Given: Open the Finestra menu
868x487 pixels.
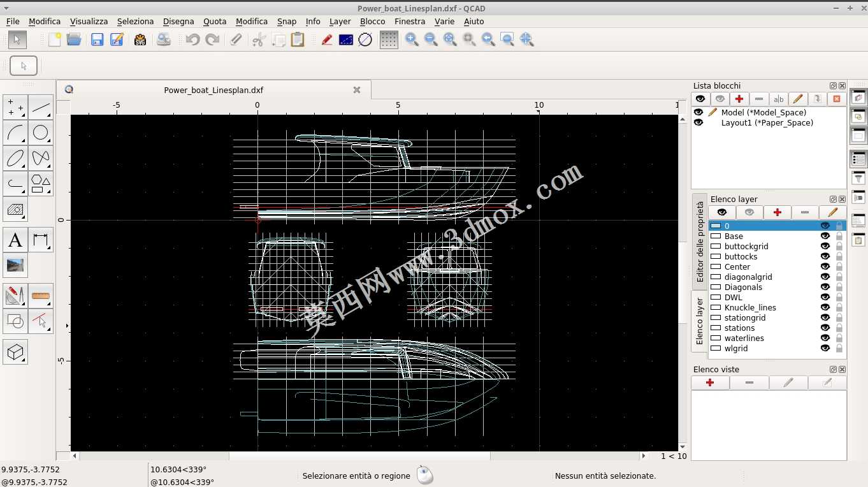Looking at the screenshot, I should click(x=410, y=21).
